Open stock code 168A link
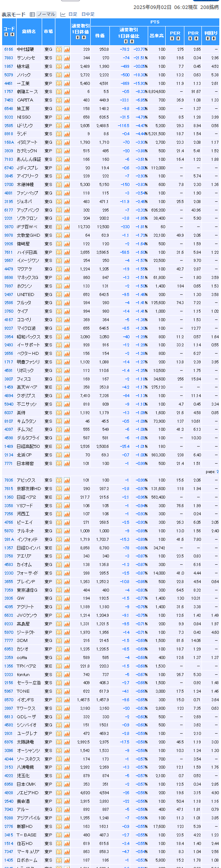Viewport: 221px width, 868px height. (x=9, y=142)
